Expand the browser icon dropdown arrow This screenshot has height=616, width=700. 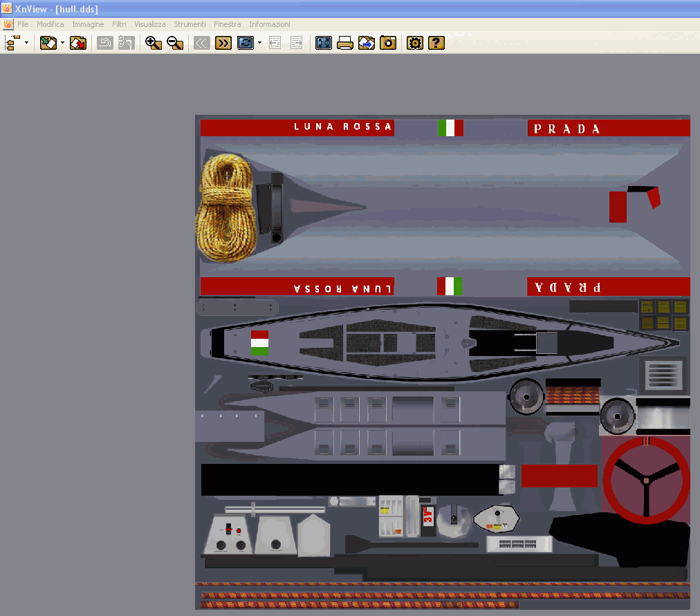point(27,43)
